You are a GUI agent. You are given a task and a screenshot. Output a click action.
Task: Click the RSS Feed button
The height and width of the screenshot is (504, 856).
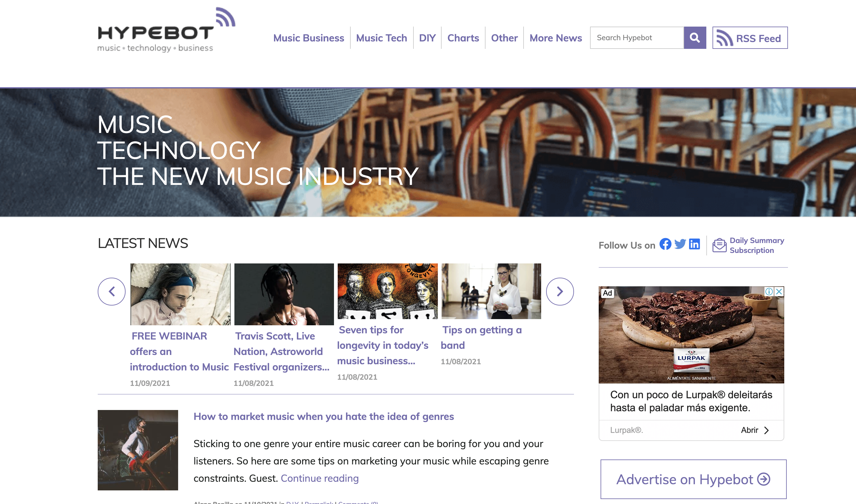coord(750,38)
